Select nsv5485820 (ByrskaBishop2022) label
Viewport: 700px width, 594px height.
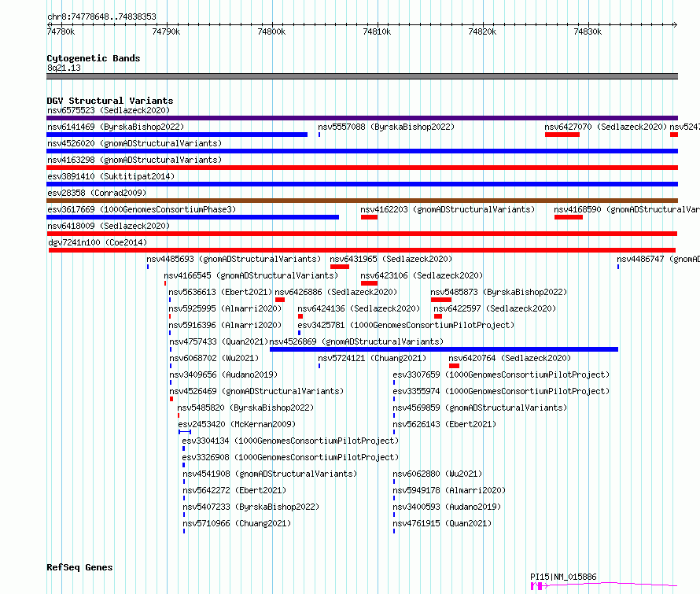(x=245, y=408)
